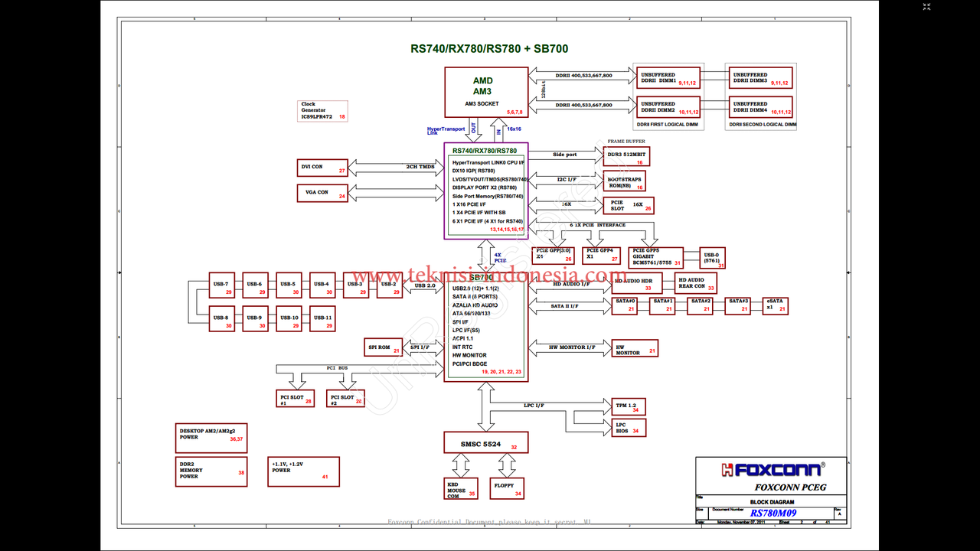
Task: Select the SATA#3 block
Action: tap(738, 305)
